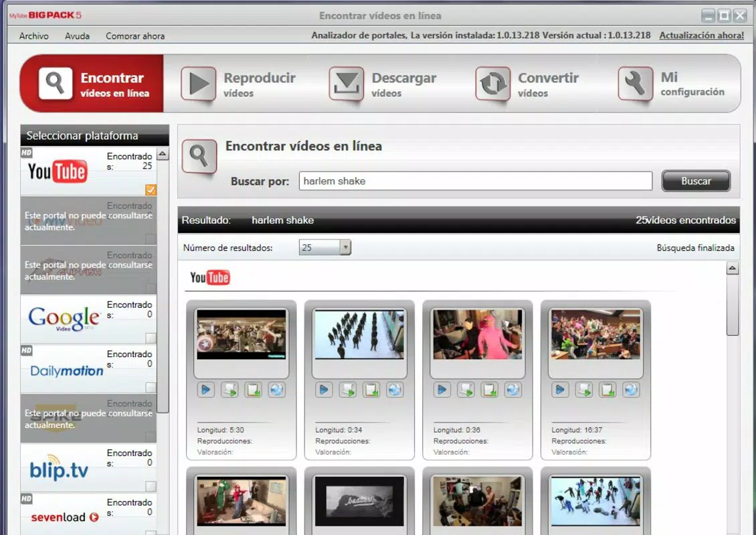This screenshot has height=535, width=756.
Task: Select the dancers in snow thumbnail
Action: tap(595, 502)
